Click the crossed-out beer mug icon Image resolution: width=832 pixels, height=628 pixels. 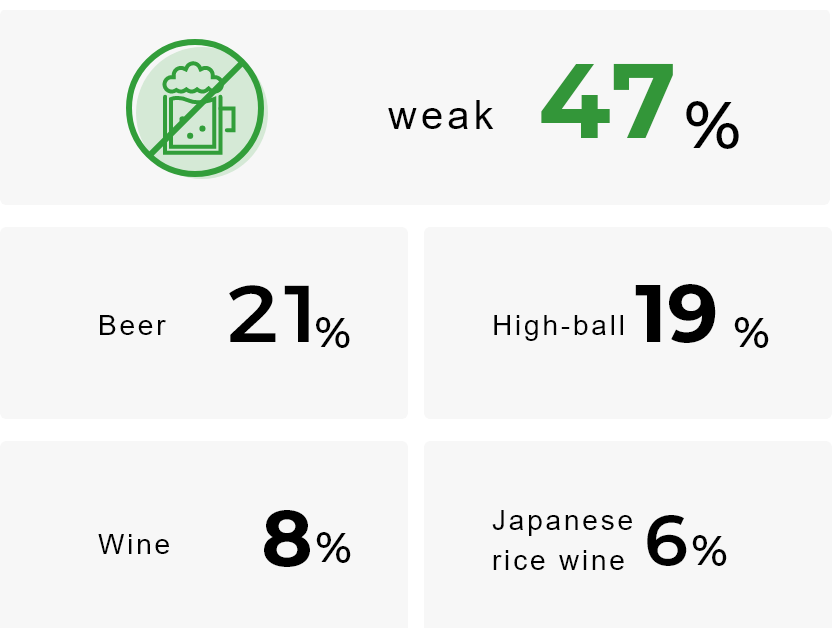[196, 108]
